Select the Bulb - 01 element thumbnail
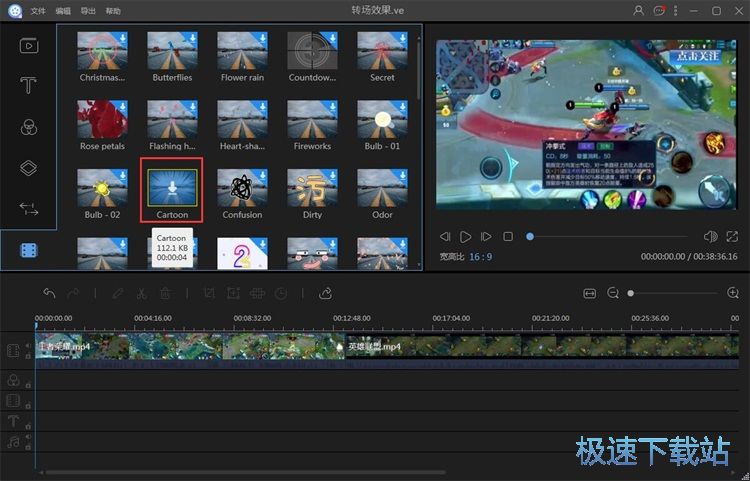The image size is (750, 481). click(382, 119)
